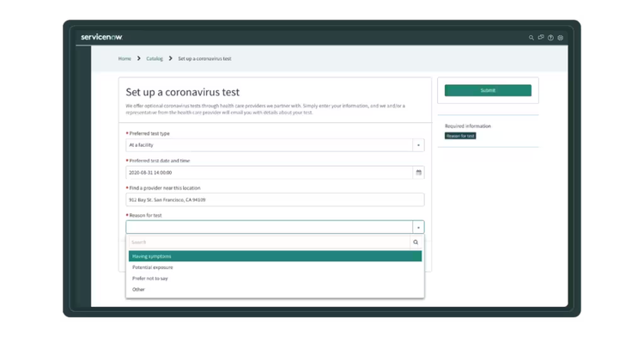Click the Required information label
Viewport: 644px width, 337px height.
click(468, 126)
